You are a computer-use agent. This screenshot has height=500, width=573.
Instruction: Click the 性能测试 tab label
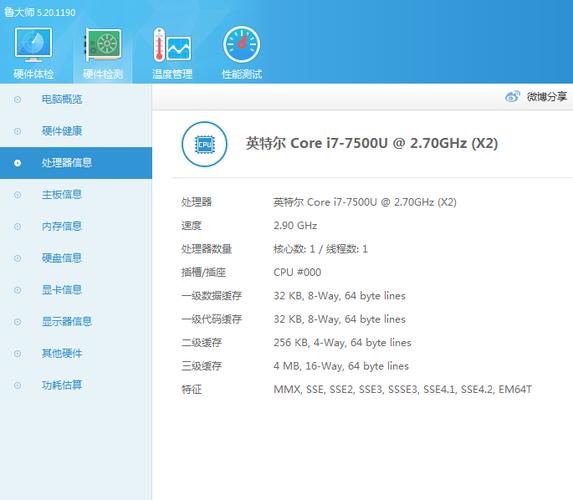coord(242,74)
